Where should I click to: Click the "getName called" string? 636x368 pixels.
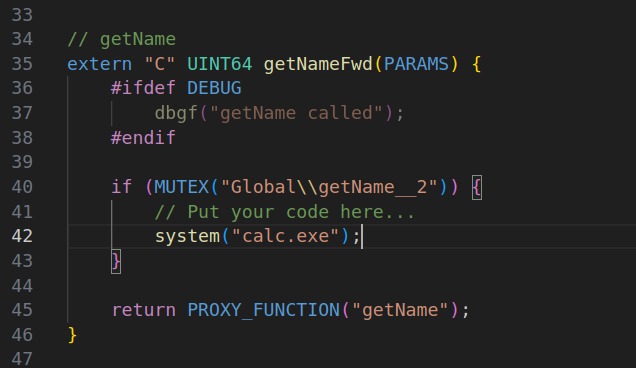point(296,113)
